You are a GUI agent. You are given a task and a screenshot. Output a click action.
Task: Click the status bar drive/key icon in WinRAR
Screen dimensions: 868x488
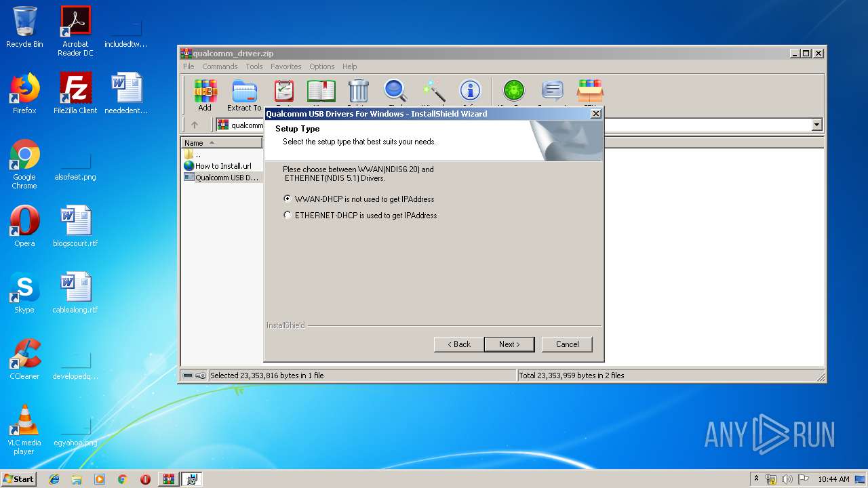click(x=195, y=375)
